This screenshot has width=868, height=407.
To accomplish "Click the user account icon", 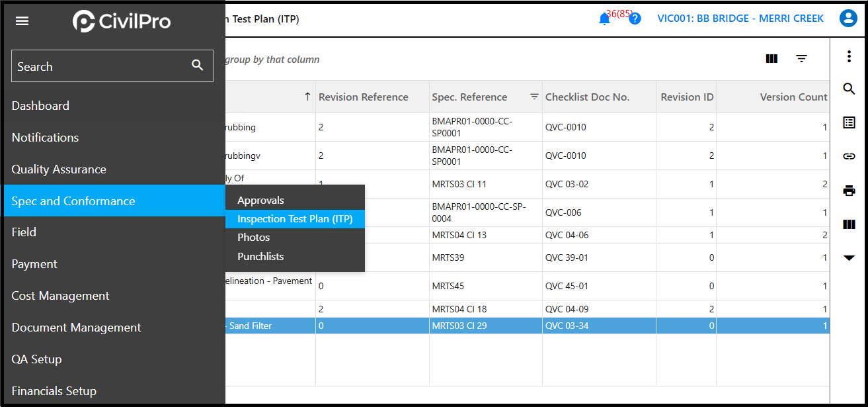I will pyautogui.click(x=848, y=18).
